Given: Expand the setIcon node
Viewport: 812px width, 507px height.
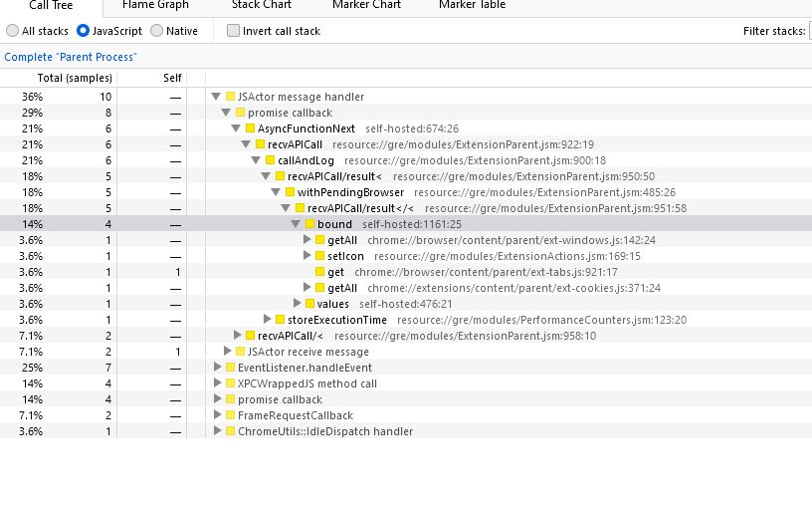Looking at the screenshot, I should [x=307, y=256].
